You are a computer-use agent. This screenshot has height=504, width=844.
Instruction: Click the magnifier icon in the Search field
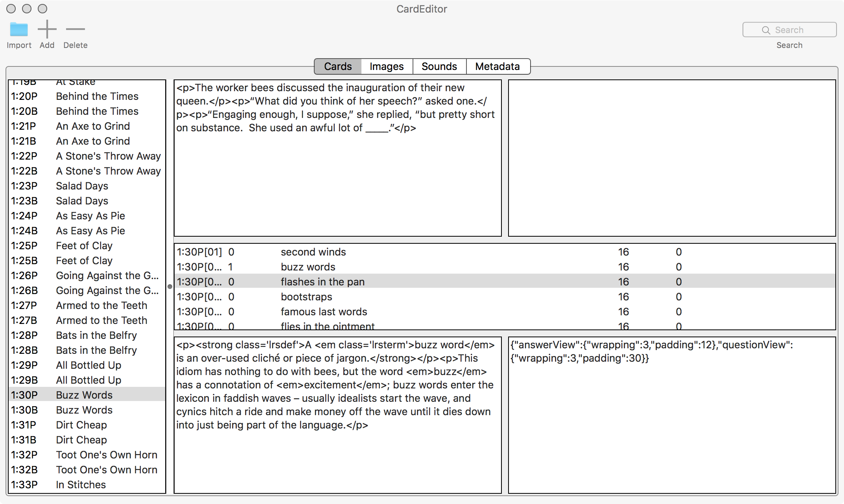click(766, 30)
